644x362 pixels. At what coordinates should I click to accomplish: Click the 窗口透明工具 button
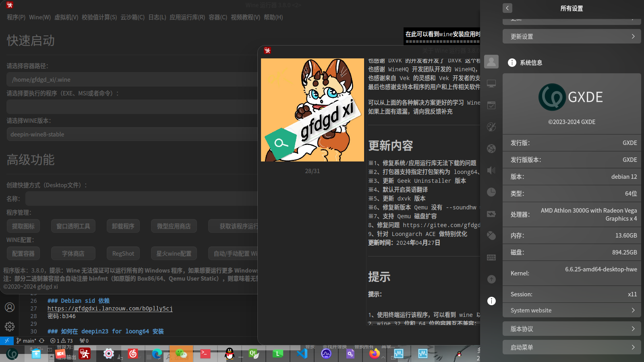[73, 226]
